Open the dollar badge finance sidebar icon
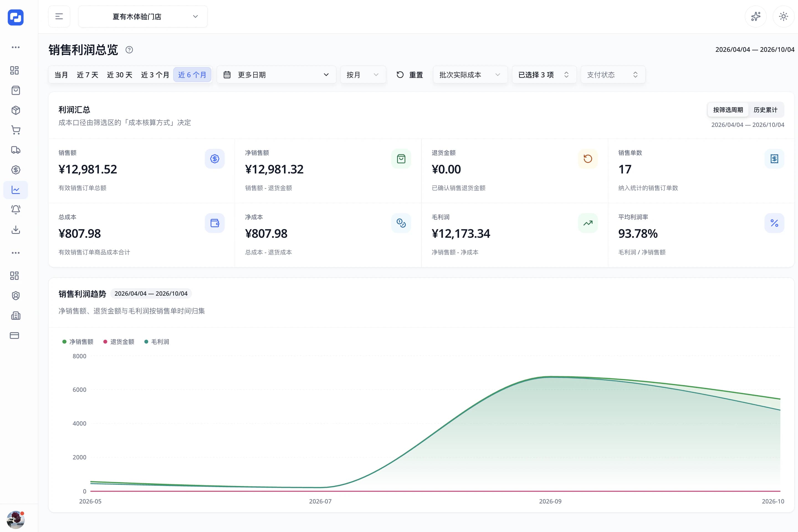This screenshot has width=798, height=532. click(x=16, y=170)
